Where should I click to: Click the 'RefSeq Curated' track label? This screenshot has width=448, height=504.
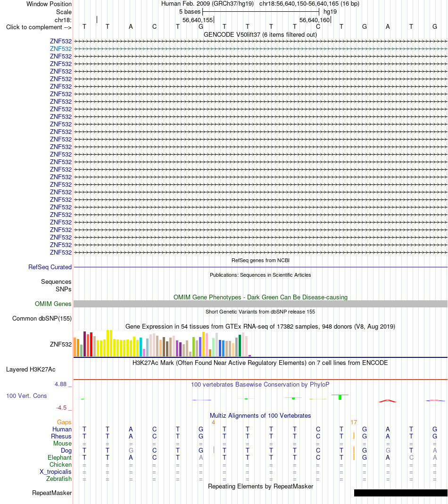click(50, 267)
